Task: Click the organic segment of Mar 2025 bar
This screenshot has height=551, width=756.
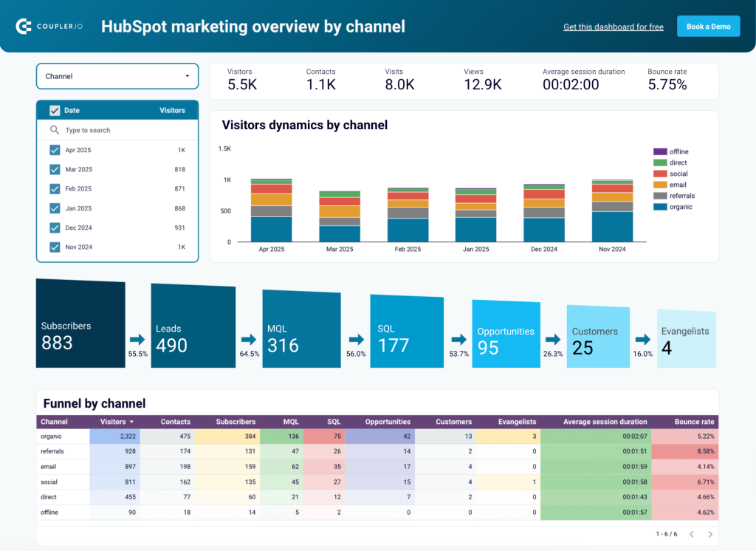Action: (x=340, y=233)
